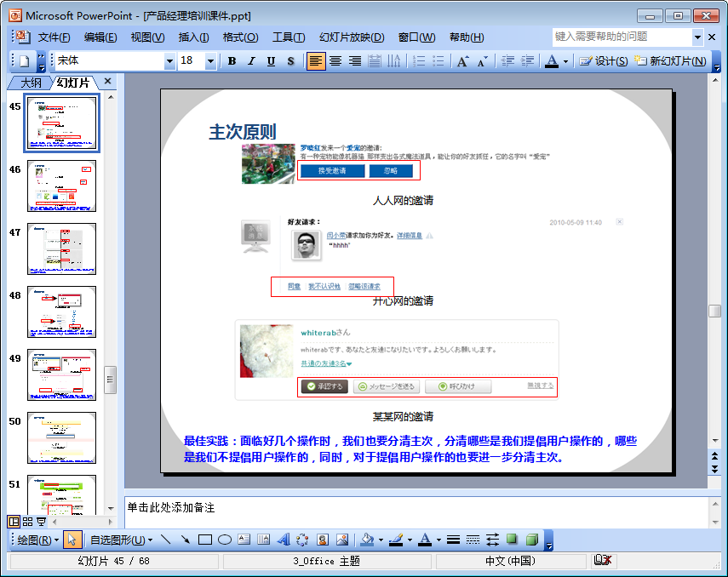This screenshot has height=577, width=728.
Task: Decrease the font size
Action: [x=483, y=60]
